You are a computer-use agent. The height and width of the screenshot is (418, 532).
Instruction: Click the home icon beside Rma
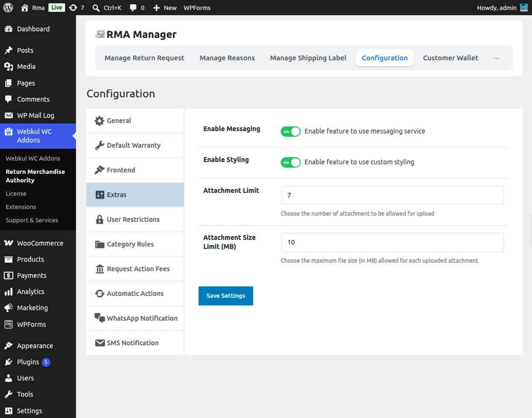(24, 8)
